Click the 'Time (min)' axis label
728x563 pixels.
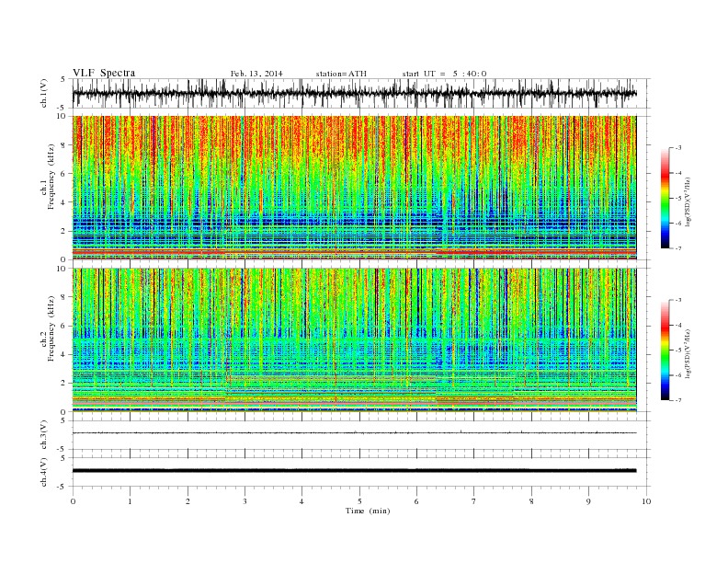point(368,511)
